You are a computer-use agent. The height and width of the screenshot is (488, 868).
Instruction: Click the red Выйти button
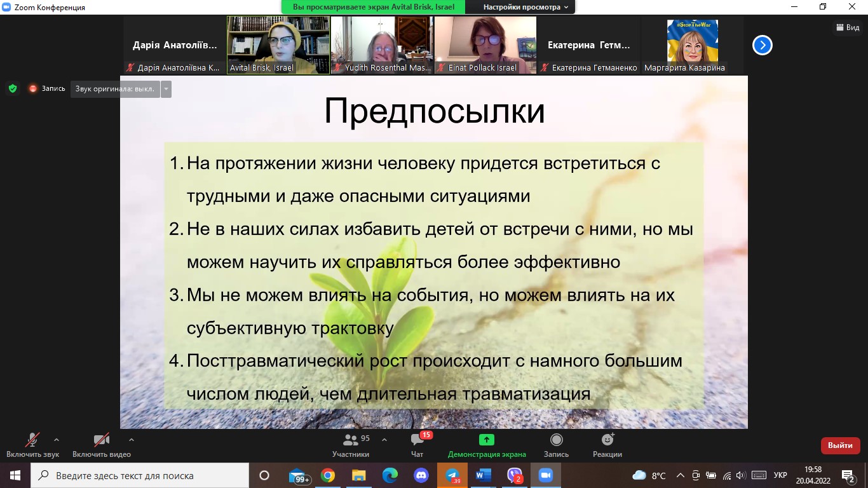click(x=840, y=445)
